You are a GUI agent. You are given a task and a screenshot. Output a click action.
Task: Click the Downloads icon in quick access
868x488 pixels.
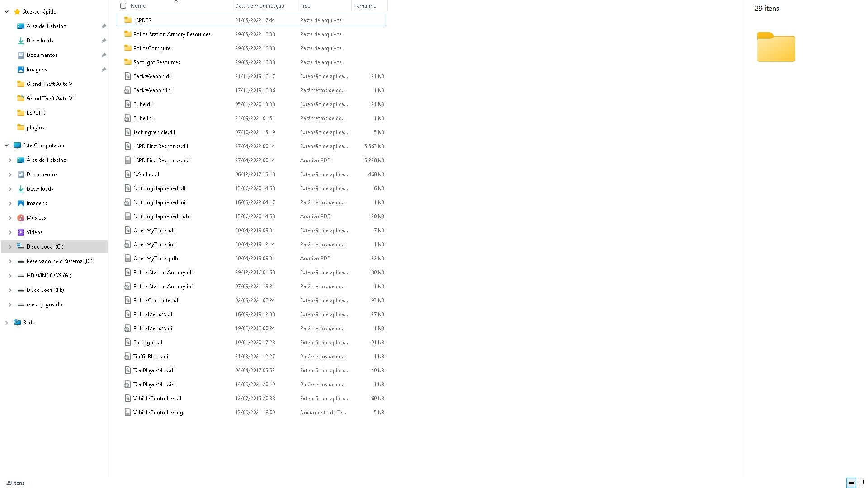tap(21, 41)
